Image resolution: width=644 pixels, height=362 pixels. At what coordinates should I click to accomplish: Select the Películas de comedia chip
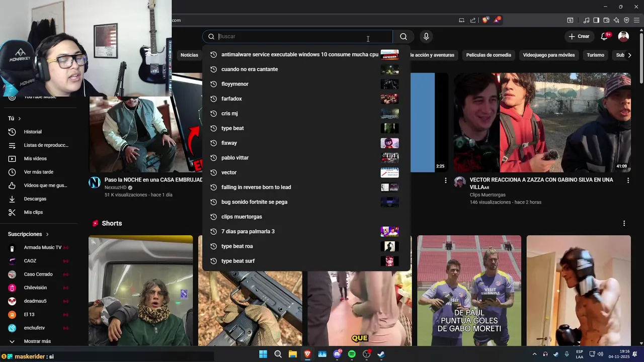tap(489, 55)
